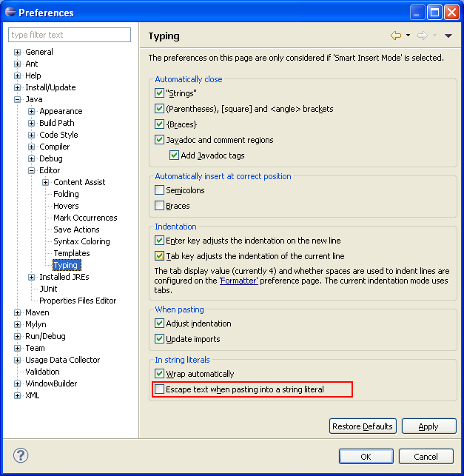Screen dimensions: 464x476
Task: Expand the Install/Update node
Action: click(17, 88)
